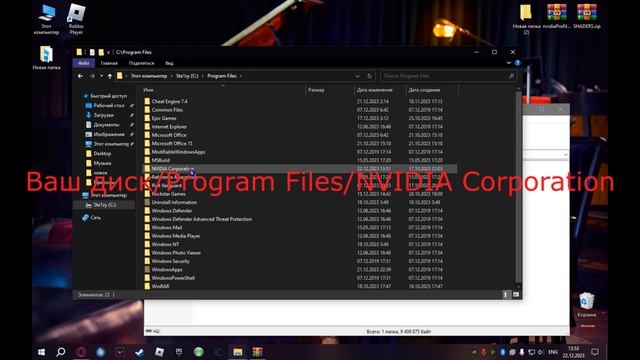
Task: Go up one folder level arrow
Action: click(x=110, y=76)
